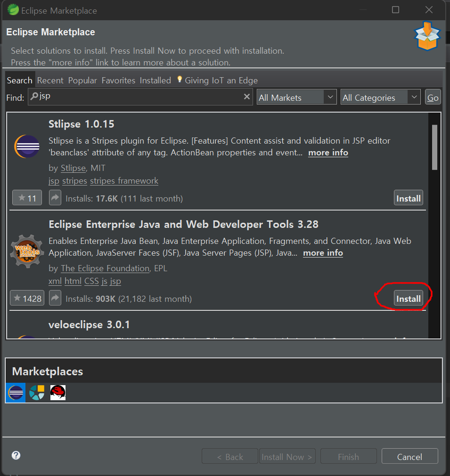
Task: Open the Stlipse author link
Action: click(x=73, y=168)
